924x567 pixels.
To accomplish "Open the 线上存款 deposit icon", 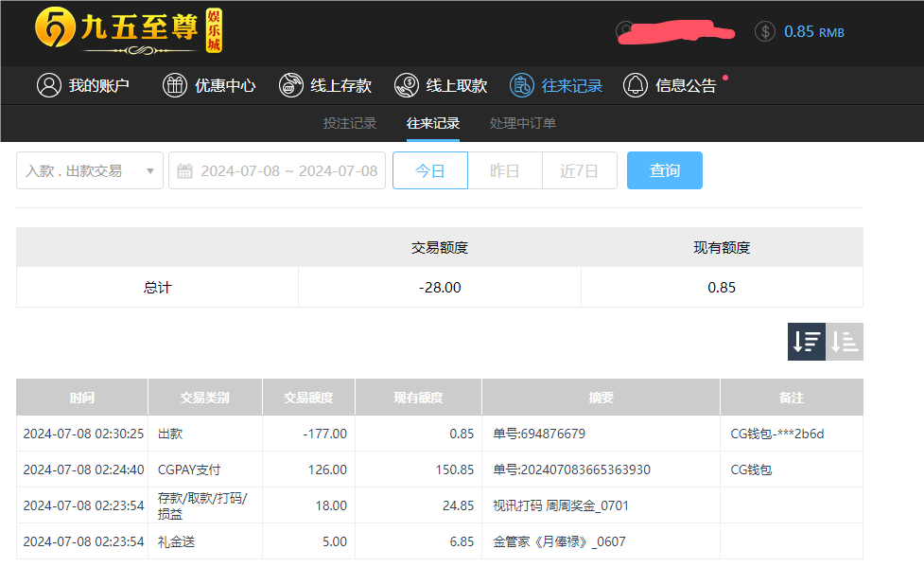I will (291, 85).
